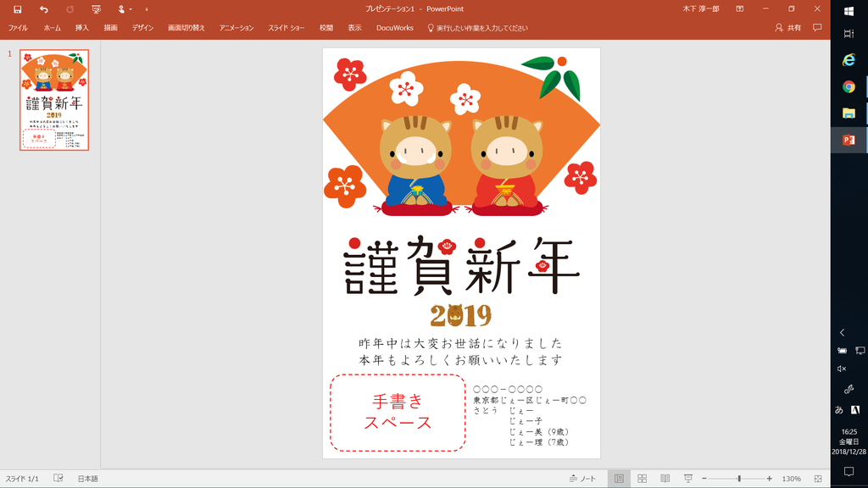Viewport: 868px width, 488px height.
Task: Click zoom in plus button
Action: click(x=770, y=479)
